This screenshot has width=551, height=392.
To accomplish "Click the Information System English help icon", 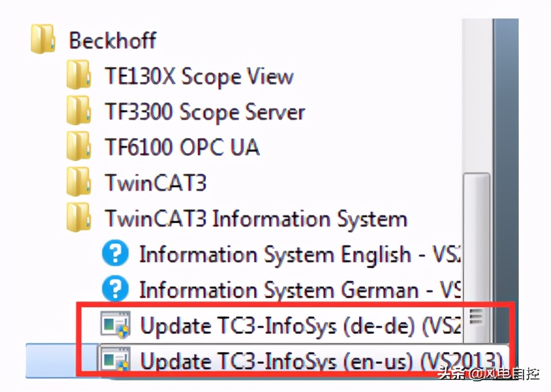I will (115, 254).
